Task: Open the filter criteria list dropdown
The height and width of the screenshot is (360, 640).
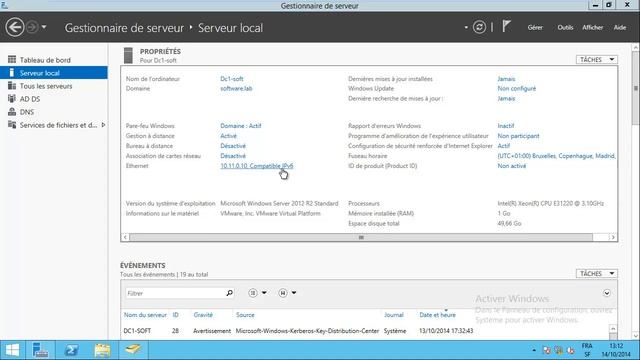Action: 257,293
